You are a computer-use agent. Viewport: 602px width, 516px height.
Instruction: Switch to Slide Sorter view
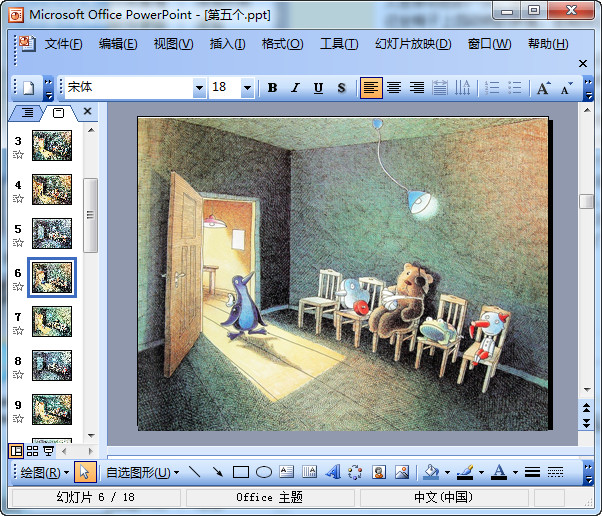pos(32,451)
